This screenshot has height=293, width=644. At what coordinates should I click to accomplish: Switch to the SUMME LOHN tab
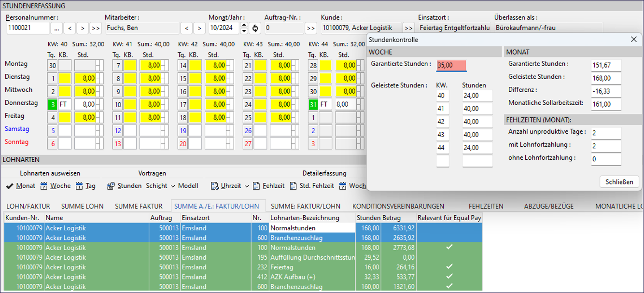tap(82, 206)
